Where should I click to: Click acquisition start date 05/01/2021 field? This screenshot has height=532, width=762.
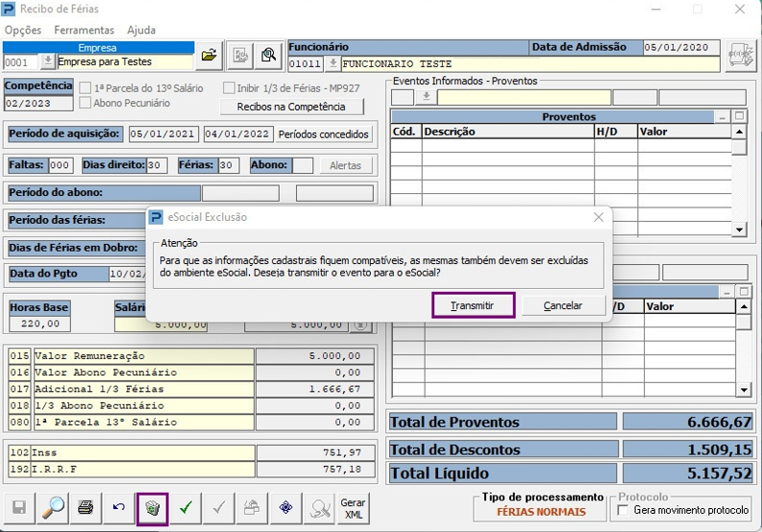(x=163, y=134)
